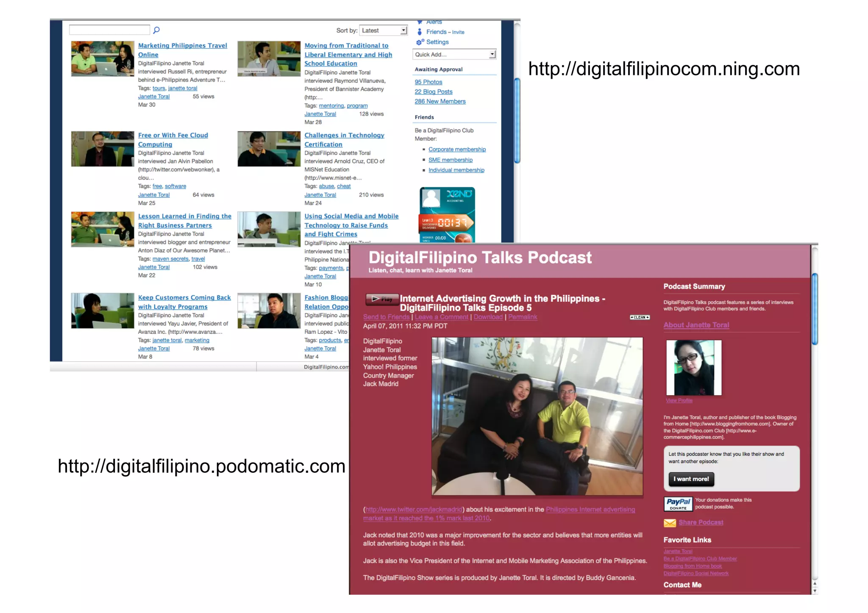
Task: Open thumbnail of Challenges in Technology Certification
Action: 269,149
